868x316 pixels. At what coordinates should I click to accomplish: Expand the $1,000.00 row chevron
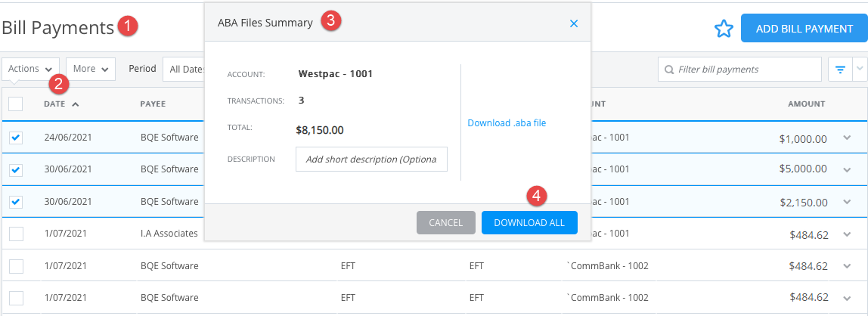click(846, 138)
